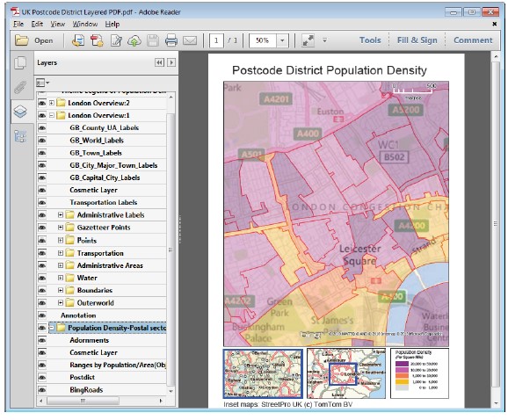Hide the GB_World_Labels layer
This screenshot has width=508, height=420.
click(42, 141)
